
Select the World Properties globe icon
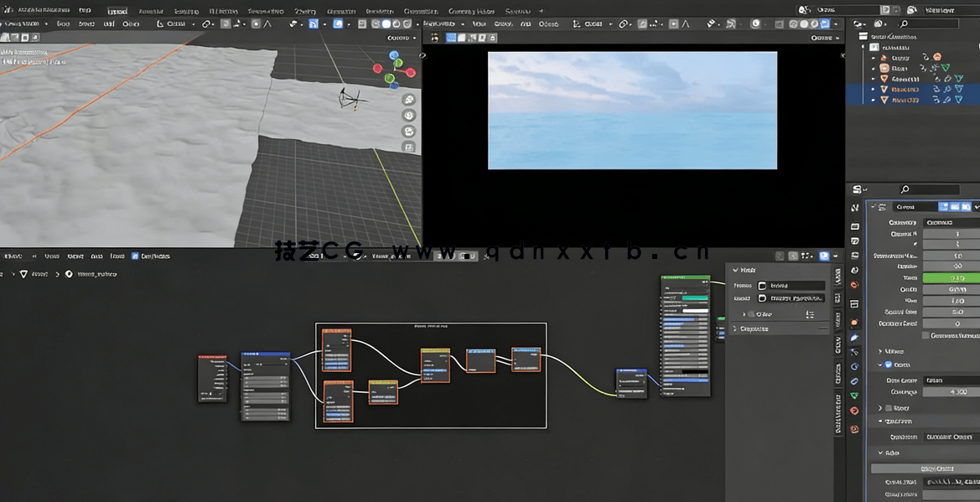tap(853, 285)
